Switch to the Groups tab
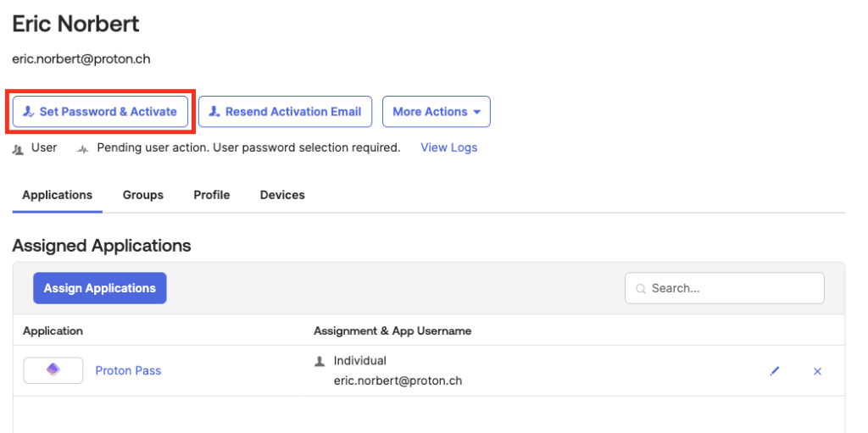The width and height of the screenshot is (868, 433). [142, 195]
